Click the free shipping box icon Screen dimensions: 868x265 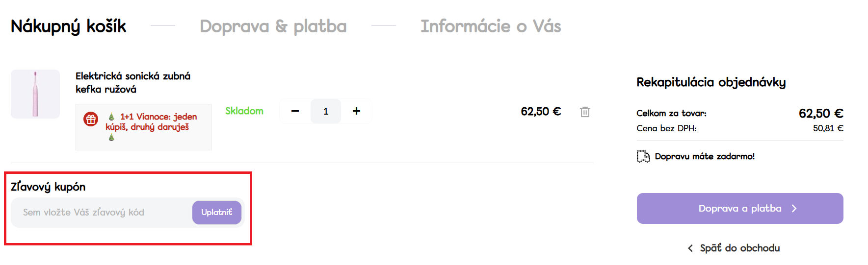point(643,156)
